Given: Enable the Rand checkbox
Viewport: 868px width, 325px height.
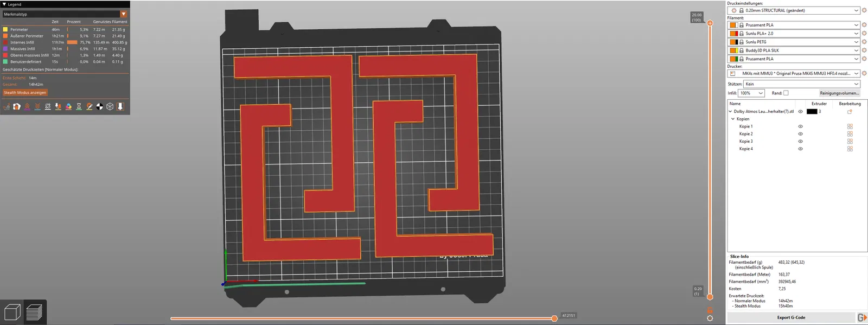Looking at the screenshot, I should tap(786, 93).
